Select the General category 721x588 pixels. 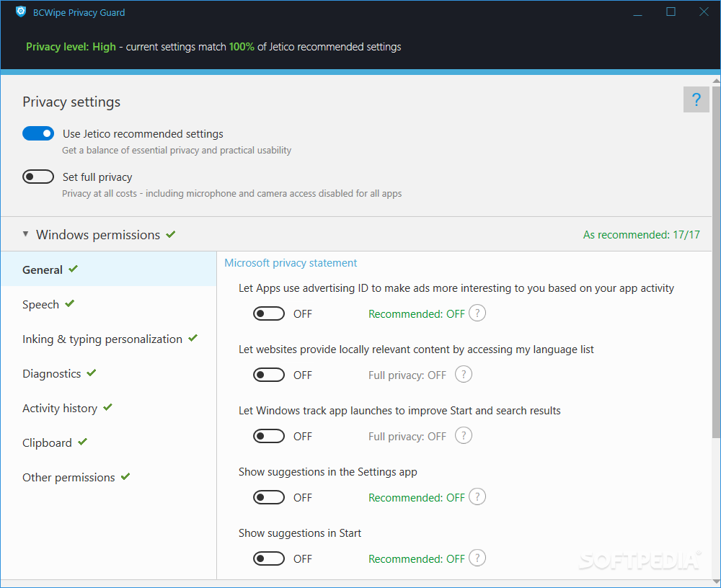[x=109, y=269]
